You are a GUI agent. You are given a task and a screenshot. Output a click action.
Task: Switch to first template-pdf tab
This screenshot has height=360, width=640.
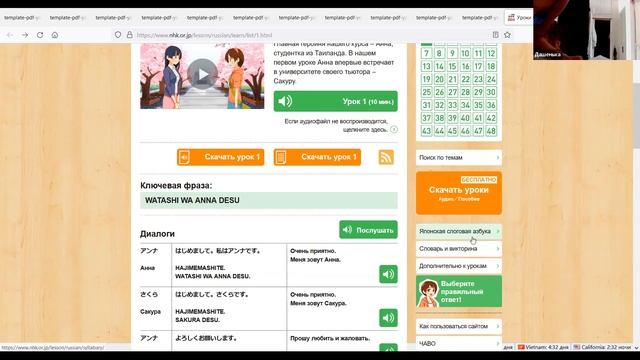[22, 18]
